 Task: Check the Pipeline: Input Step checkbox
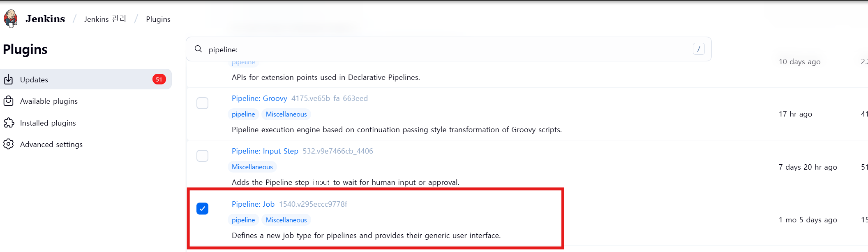202,156
